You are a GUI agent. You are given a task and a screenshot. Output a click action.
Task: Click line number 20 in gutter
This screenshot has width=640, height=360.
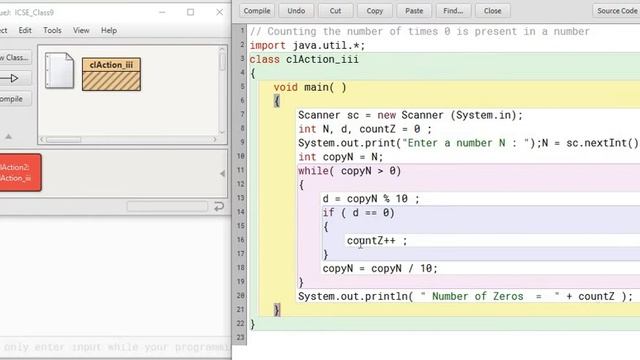click(x=241, y=296)
